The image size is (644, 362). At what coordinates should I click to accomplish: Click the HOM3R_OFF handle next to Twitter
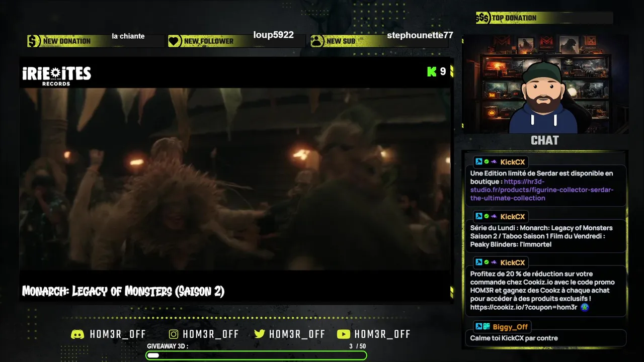tap(297, 334)
